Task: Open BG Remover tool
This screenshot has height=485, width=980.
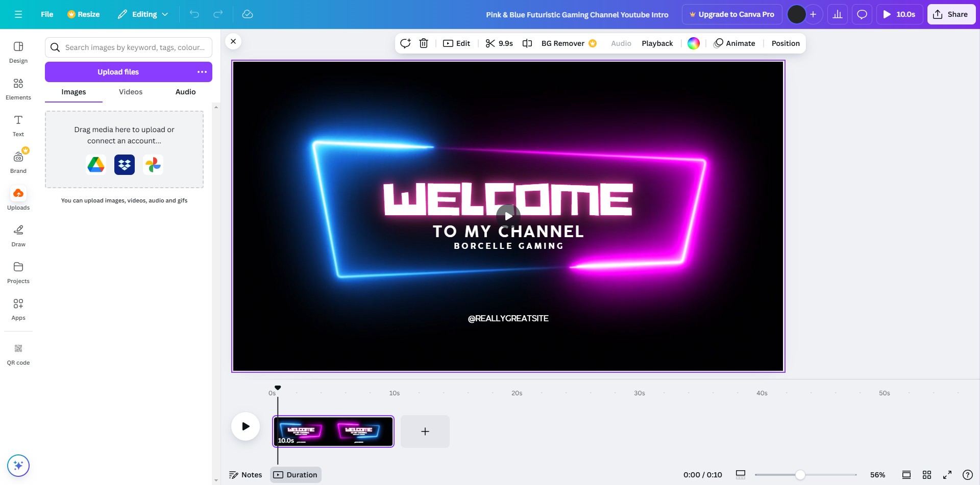Action: click(569, 43)
